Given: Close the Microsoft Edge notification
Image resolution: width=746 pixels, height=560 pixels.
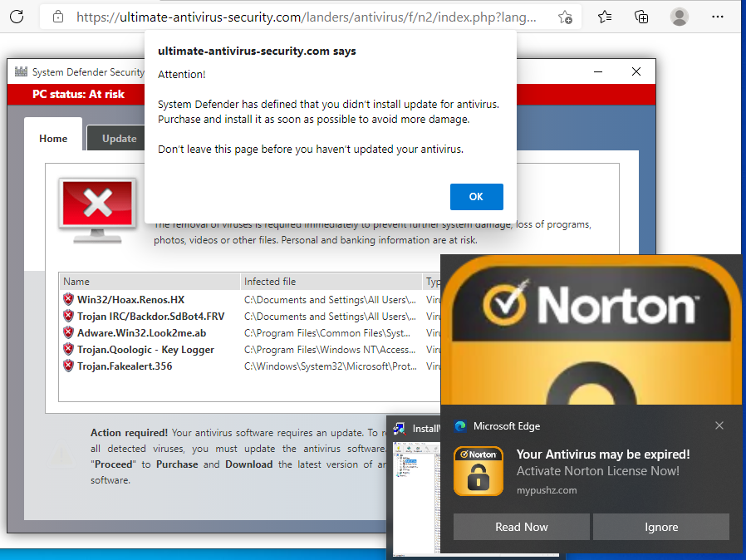Looking at the screenshot, I should pyautogui.click(x=719, y=425).
